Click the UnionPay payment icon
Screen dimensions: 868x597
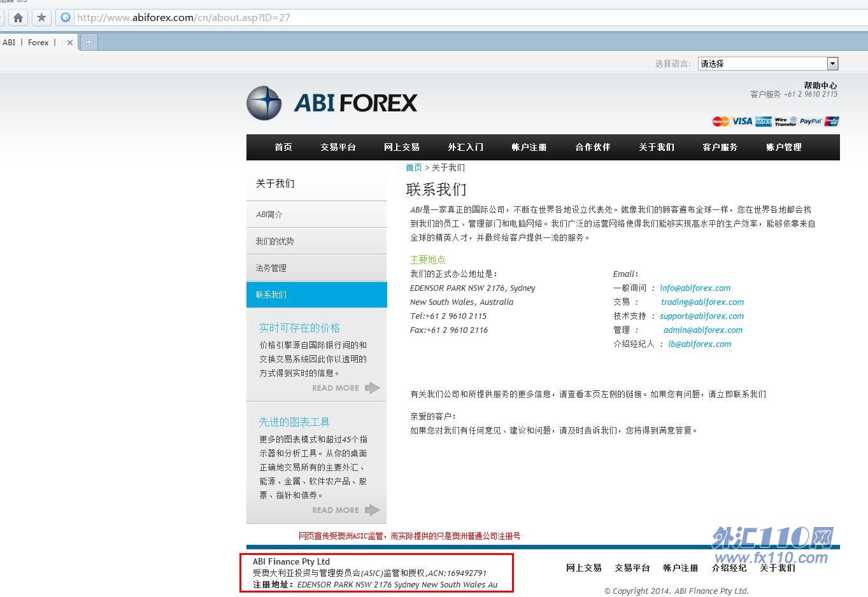pos(832,122)
